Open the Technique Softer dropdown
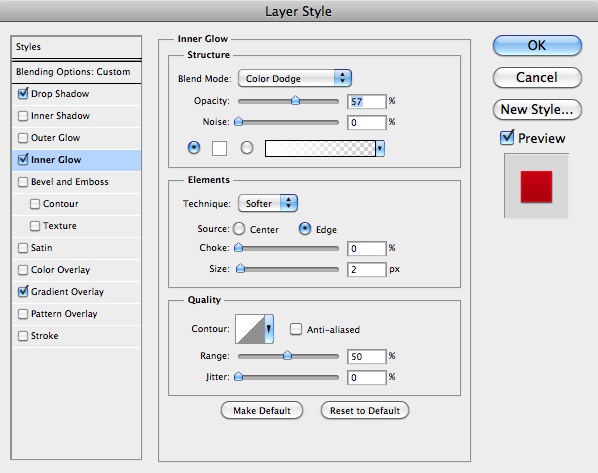Viewport: 598px width, 473px height. click(268, 203)
